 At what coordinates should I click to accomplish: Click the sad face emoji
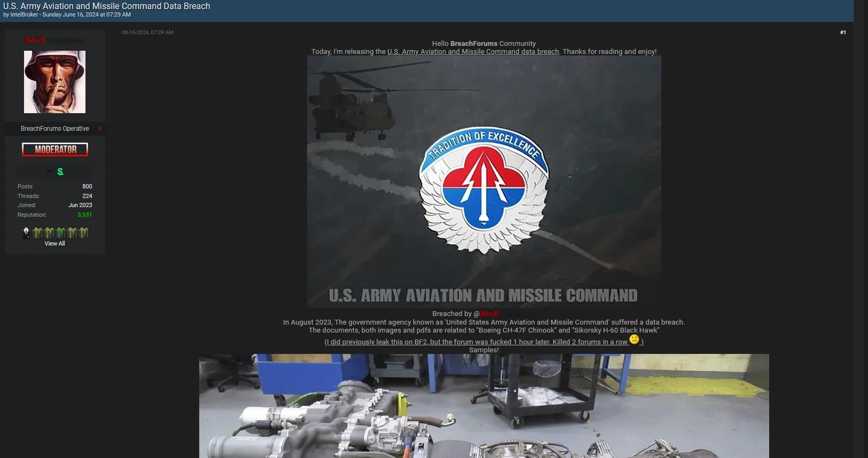click(x=634, y=339)
